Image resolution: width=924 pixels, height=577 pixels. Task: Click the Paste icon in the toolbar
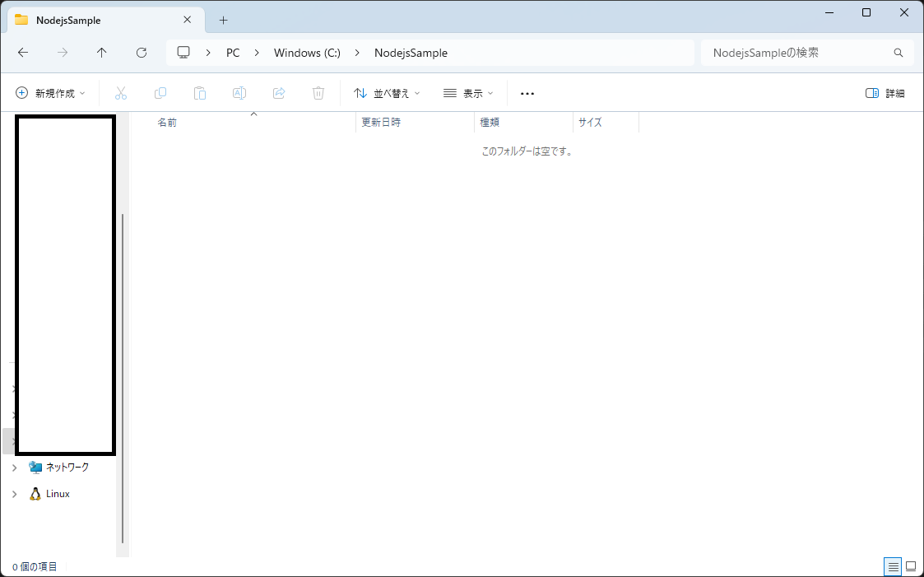pos(200,92)
